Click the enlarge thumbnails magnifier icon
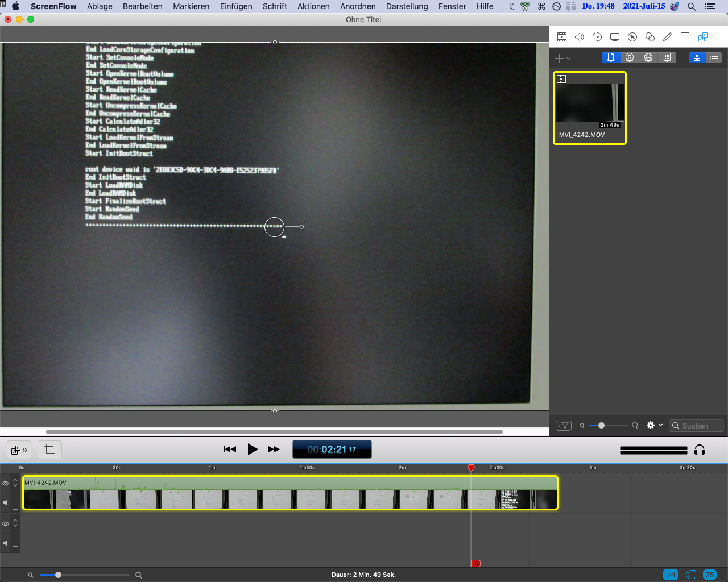 [x=635, y=425]
